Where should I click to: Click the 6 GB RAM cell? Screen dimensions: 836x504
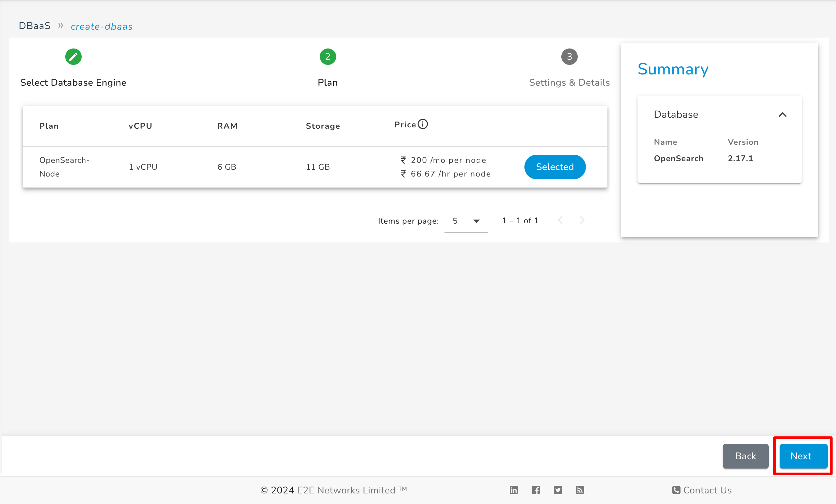pos(227,167)
